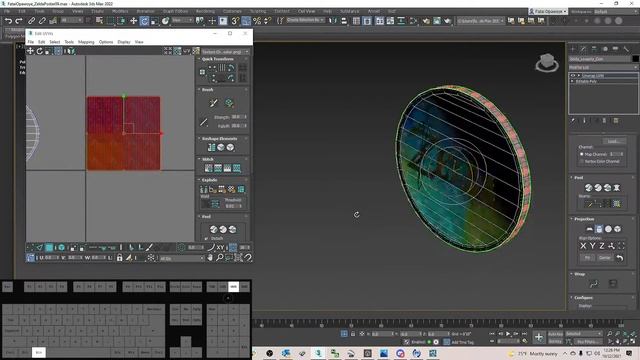Screen dimensions: 640x360
Task: Open the Create tab plus icon in command panel
Action: pyautogui.click(x=573, y=49)
